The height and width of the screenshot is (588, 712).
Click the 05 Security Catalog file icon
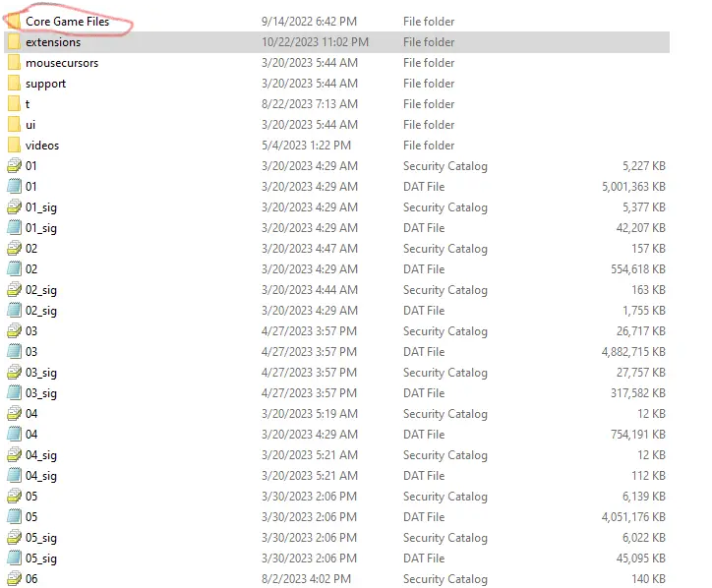pyautogui.click(x=14, y=497)
